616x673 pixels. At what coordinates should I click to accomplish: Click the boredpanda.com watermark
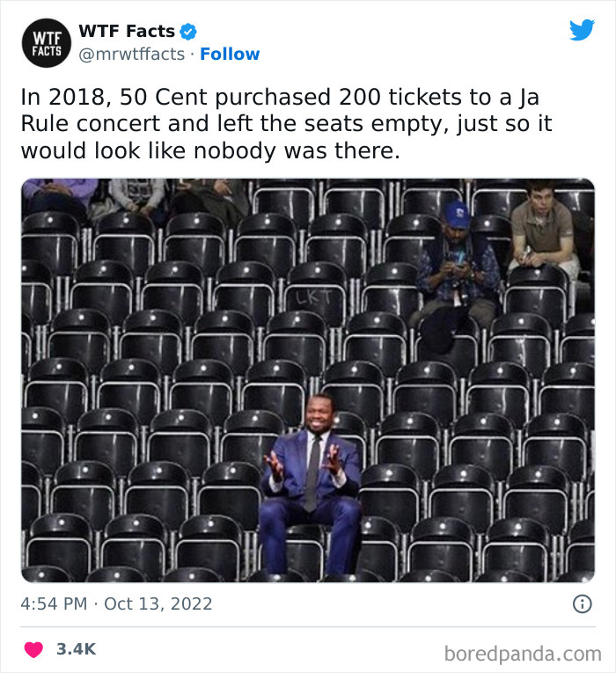522,654
